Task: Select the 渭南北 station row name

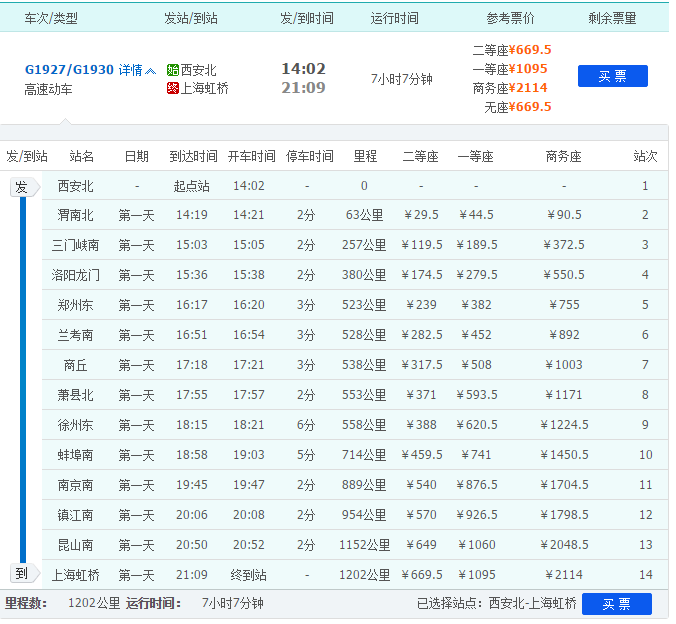Action: pos(75,215)
